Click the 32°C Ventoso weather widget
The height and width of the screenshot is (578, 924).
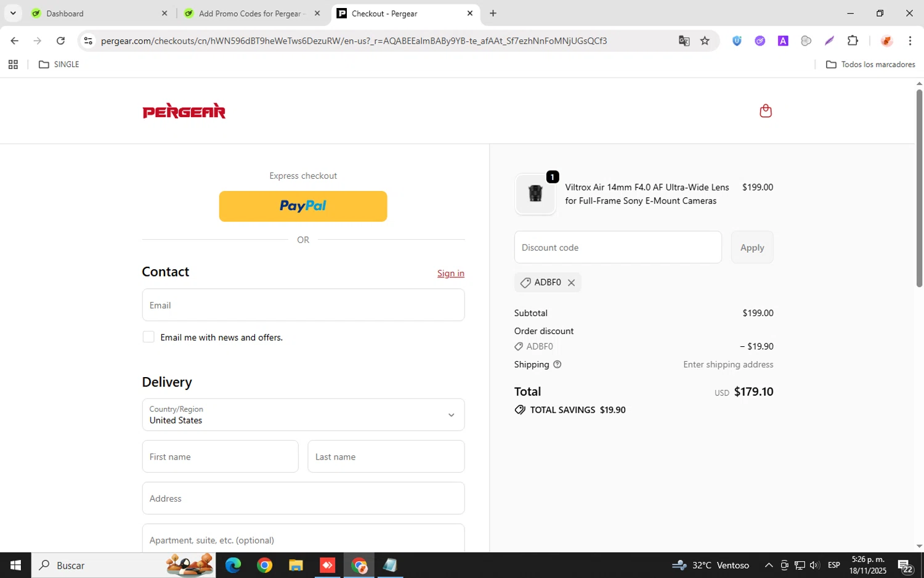(711, 565)
